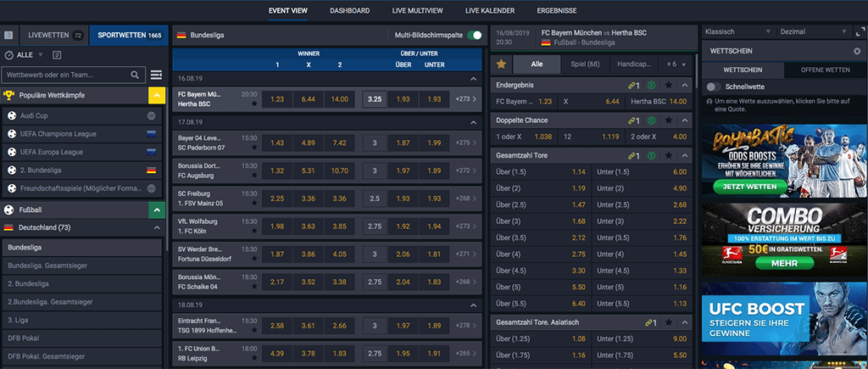868x369 pixels.
Task: Collapse the Endergebnis market
Action: (685, 86)
